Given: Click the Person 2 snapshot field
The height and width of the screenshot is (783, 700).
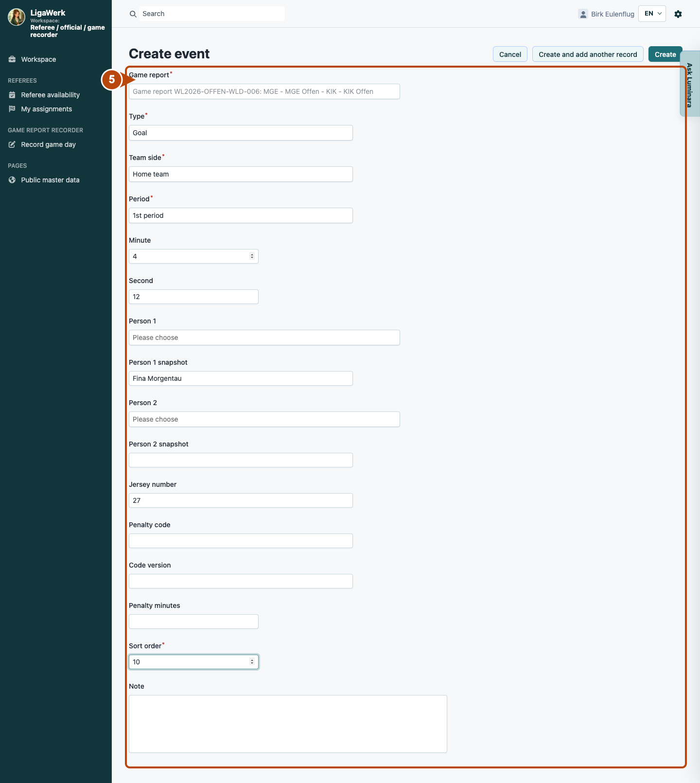Looking at the screenshot, I should 241,460.
